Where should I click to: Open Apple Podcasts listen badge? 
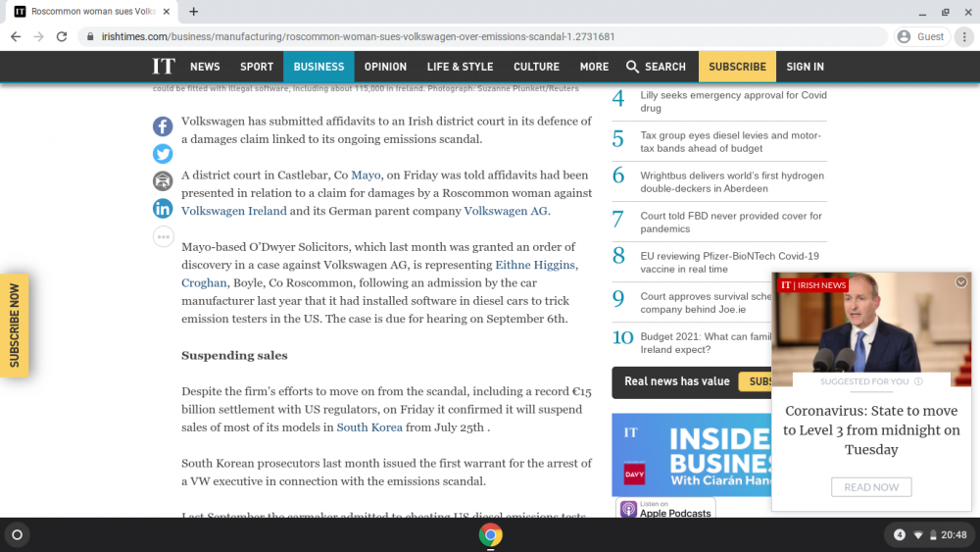coord(665,508)
